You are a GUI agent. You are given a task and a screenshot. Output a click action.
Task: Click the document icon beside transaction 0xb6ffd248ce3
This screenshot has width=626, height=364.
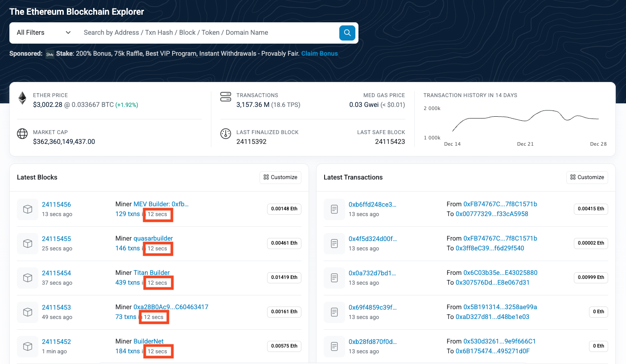[334, 209]
